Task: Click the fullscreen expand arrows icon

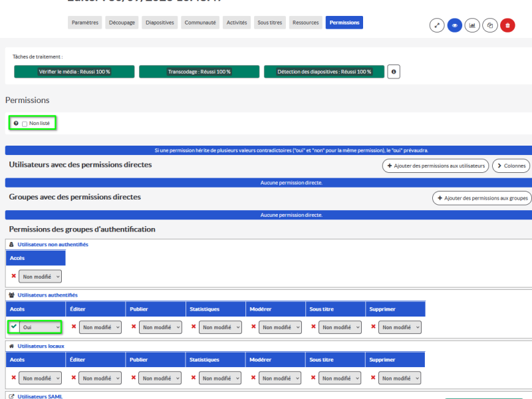Action: coord(437,25)
